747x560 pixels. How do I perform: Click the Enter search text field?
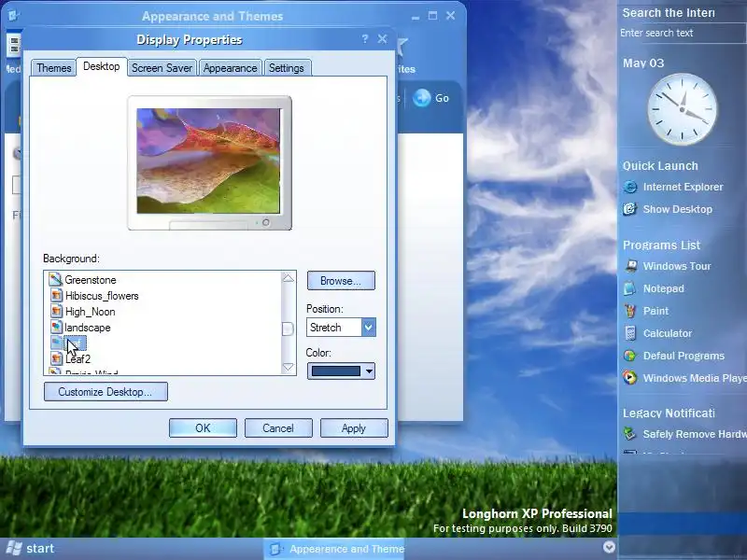(x=682, y=33)
